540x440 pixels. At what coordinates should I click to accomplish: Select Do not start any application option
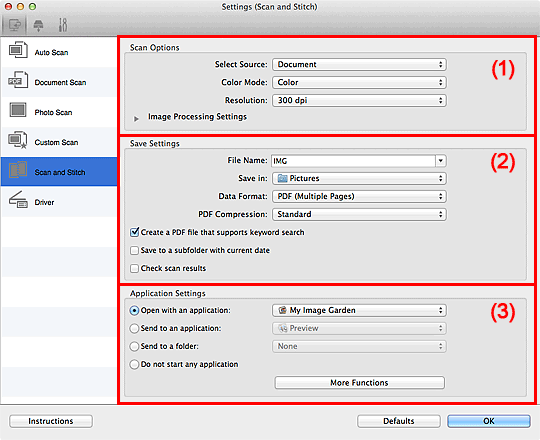pos(134,364)
